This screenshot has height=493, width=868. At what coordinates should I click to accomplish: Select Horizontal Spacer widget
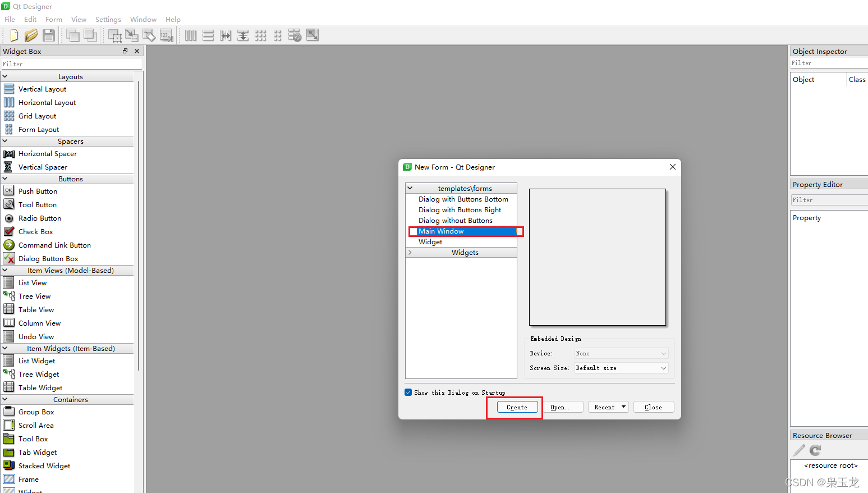pyautogui.click(x=48, y=154)
